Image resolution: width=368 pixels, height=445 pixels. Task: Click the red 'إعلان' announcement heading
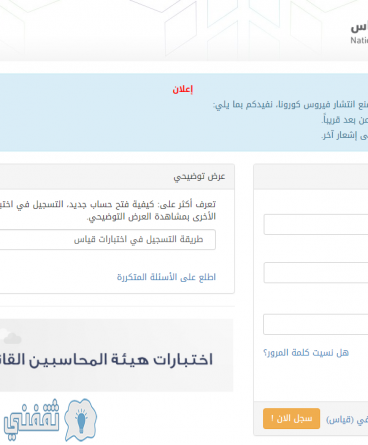pyautogui.click(x=183, y=89)
